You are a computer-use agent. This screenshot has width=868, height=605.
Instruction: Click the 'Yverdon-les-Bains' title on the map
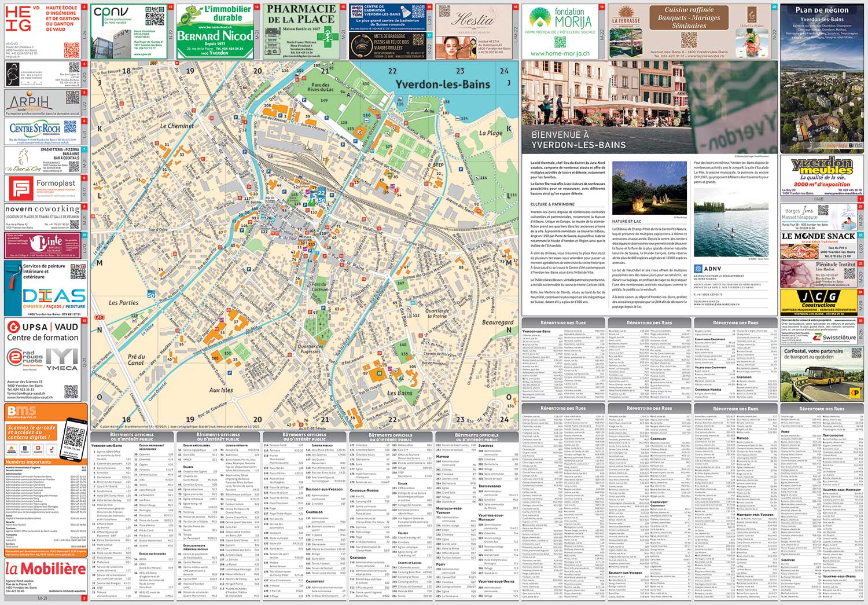443,84
